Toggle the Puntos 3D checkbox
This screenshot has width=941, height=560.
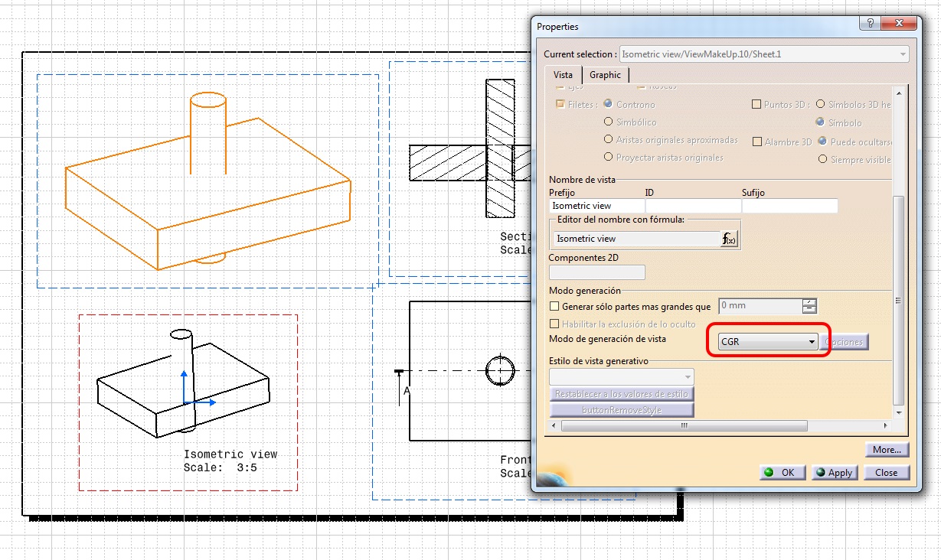pos(756,104)
